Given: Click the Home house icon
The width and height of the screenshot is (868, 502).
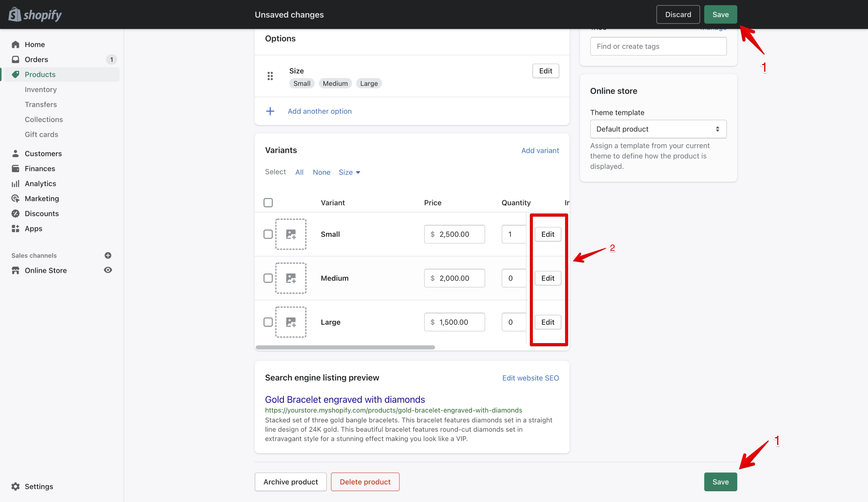Looking at the screenshot, I should coord(15,44).
